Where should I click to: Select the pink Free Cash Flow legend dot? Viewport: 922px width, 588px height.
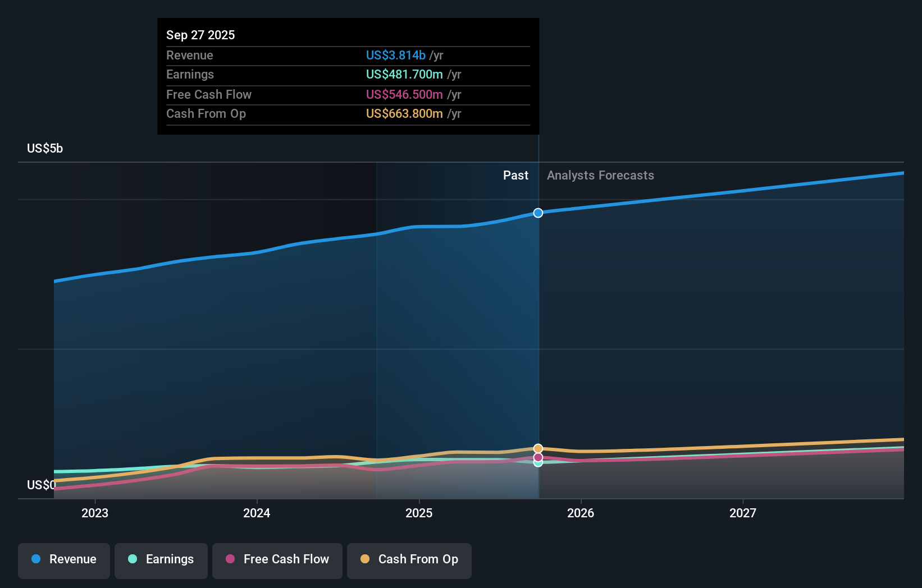(230, 559)
